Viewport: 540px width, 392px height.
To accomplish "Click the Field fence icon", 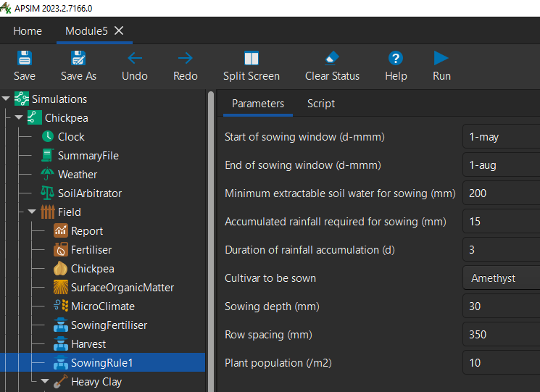I will click(x=48, y=212).
